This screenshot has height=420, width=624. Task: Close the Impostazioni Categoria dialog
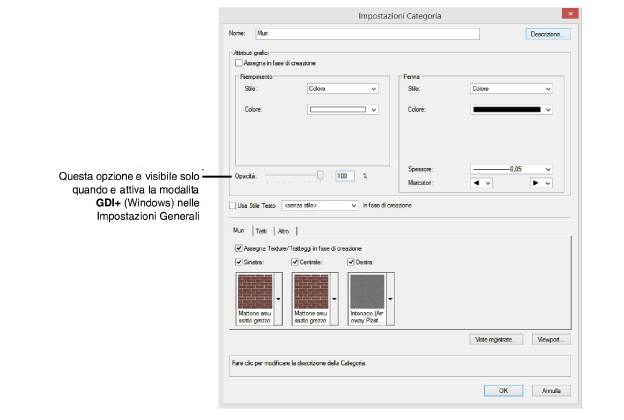(x=570, y=14)
